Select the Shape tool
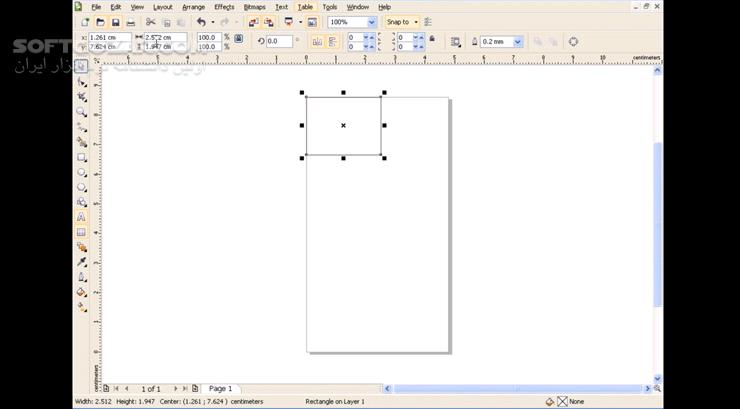The height and width of the screenshot is (409, 740). [x=82, y=83]
